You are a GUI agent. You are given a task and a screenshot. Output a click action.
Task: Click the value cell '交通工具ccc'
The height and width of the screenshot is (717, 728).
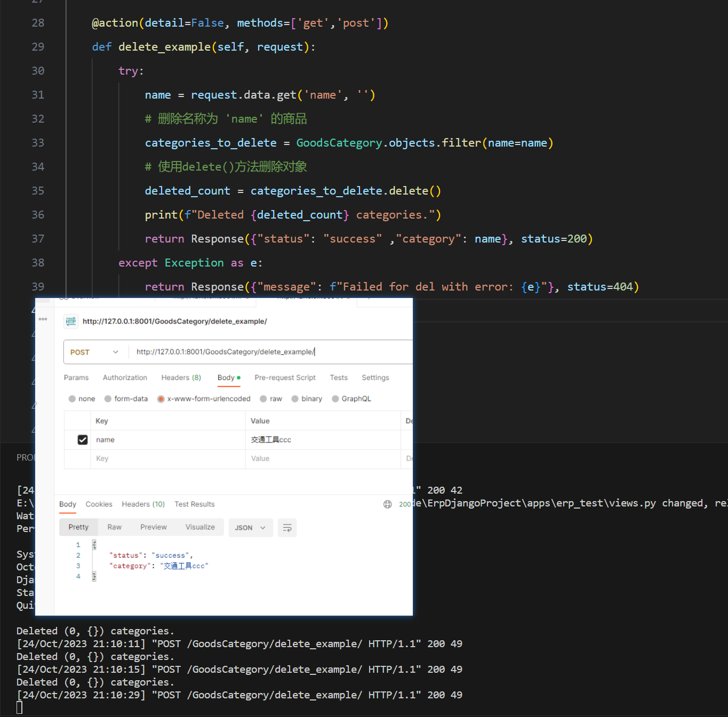click(323, 440)
